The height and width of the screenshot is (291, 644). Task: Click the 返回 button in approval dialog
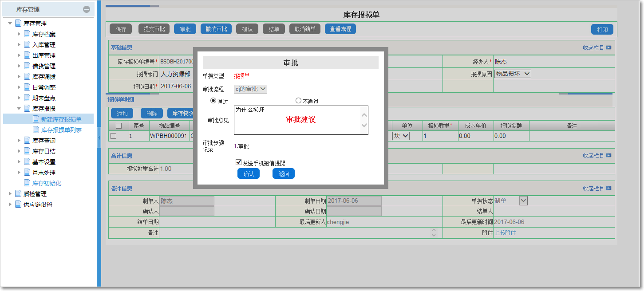click(x=284, y=174)
